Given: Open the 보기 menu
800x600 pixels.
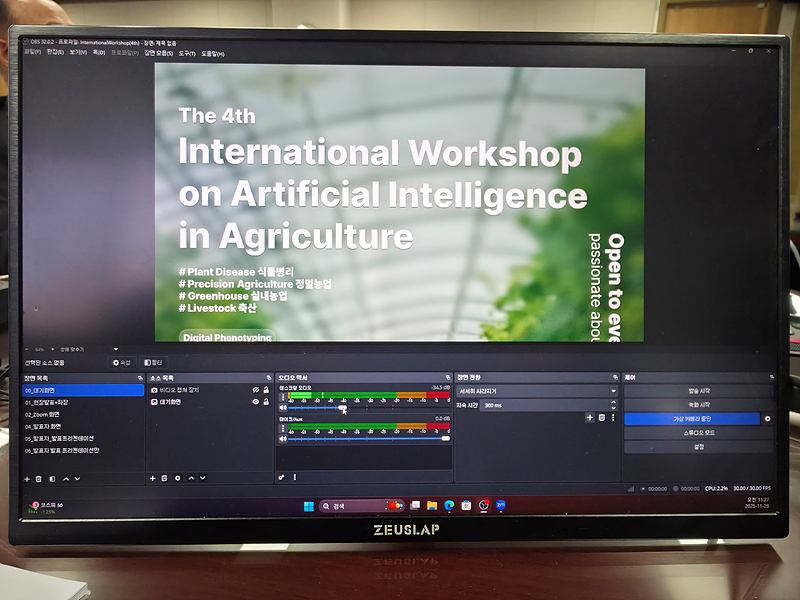Looking at the screenshot, I should pyautogui.click(x=78, y=52).
